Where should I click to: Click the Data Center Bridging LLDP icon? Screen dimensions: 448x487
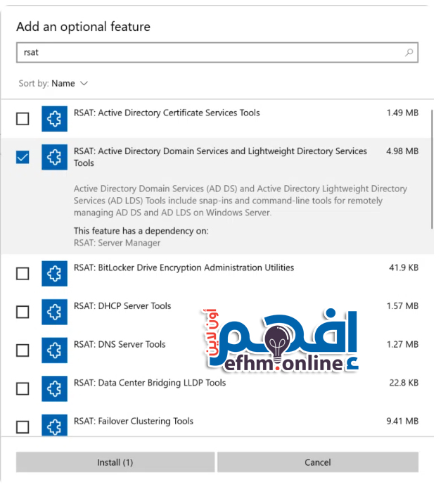click(54, 388)
